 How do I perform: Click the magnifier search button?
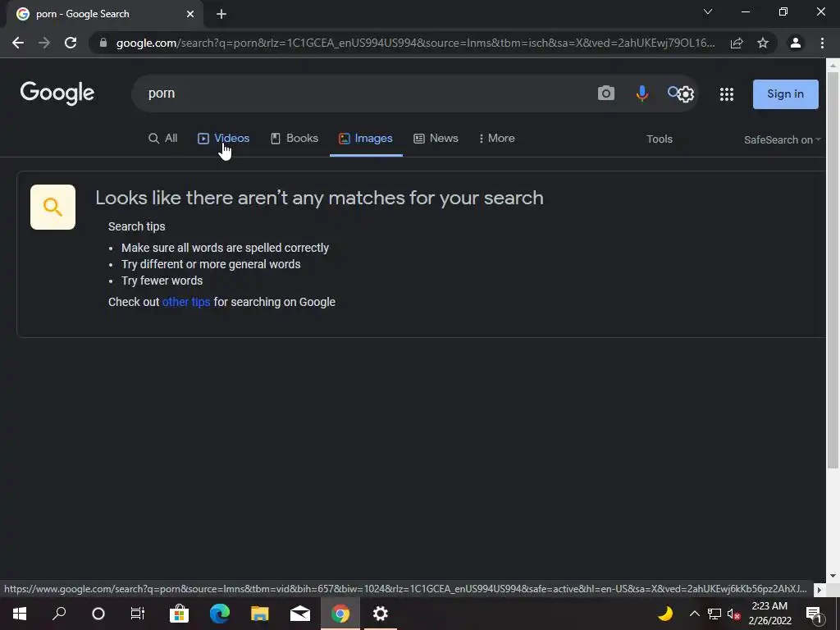pos(673,92)
